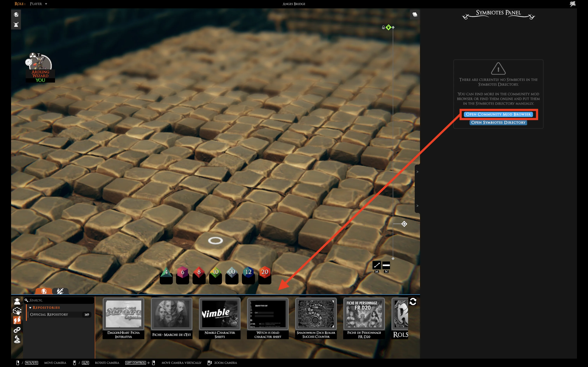Open Symbiotes Directory
Screen dimensions: 588x367
[498, 123]
